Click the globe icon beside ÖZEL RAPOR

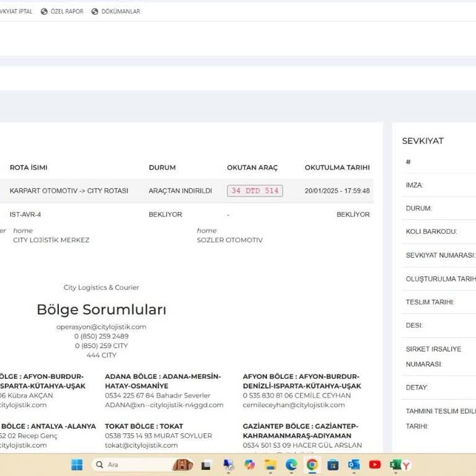pyautogui.click(x=45, y=12)
